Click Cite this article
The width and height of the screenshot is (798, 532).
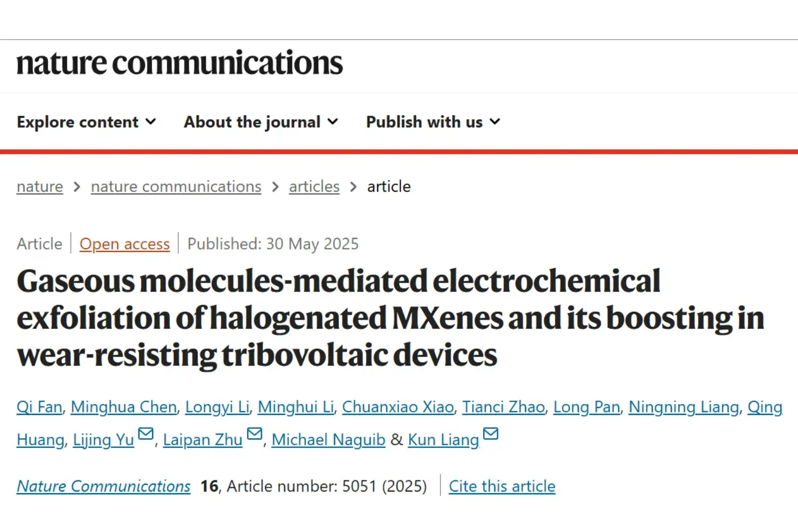502,486
